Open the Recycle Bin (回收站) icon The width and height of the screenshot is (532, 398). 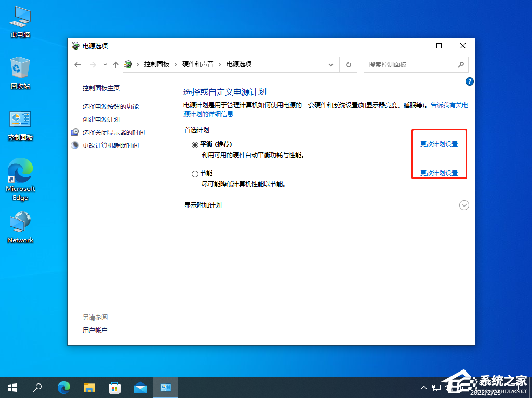point(20,73)
